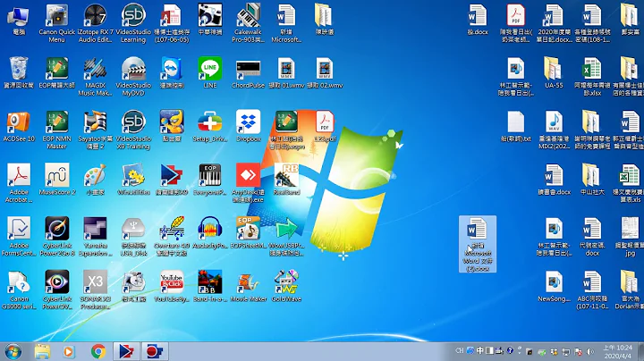Viewport: 644px width, 361px height.
Task: Open the Action Center flag tray icon
Action: tap(579, 351)
